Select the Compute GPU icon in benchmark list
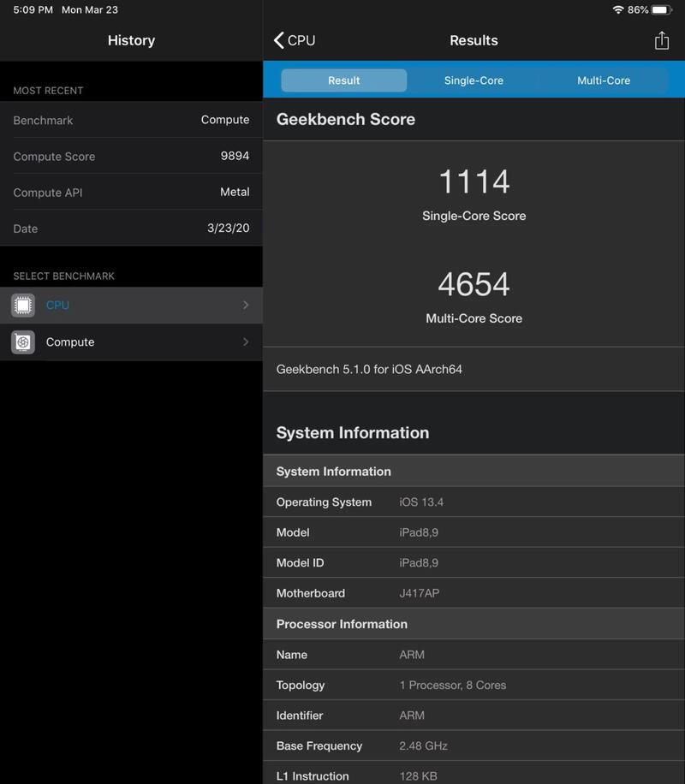Screen dimensions: 685x784 pos(23,342)
